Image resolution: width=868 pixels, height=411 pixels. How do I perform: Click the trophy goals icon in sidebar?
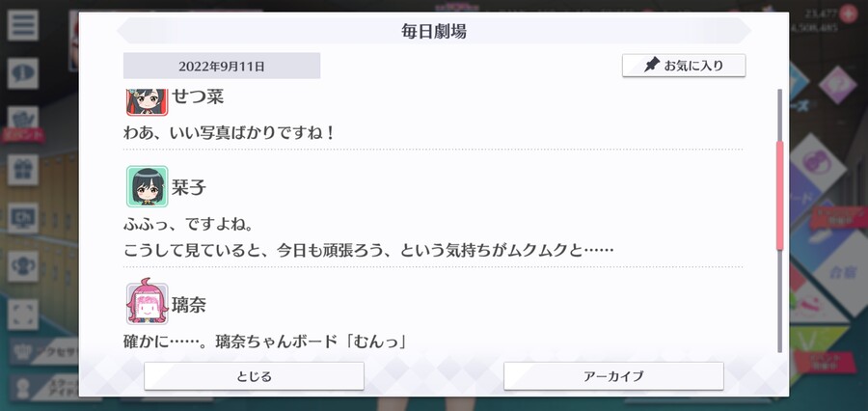pyautogui.click(x=23, y=266)
